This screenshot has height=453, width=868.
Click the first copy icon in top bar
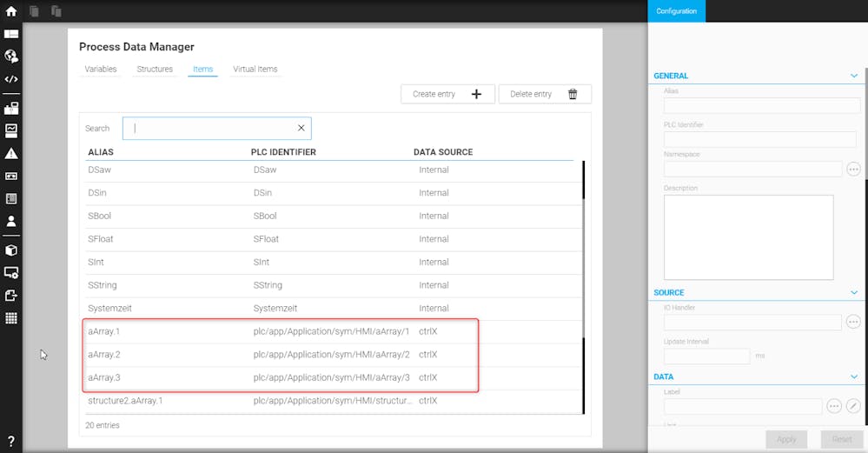(35, 11)
